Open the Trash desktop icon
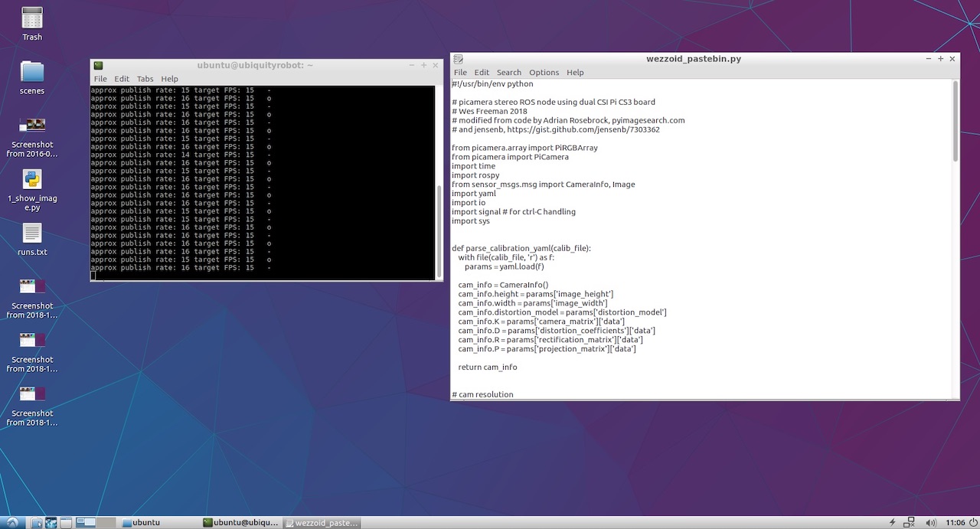The height and width of the screenshot is (529, 980). pos(32,24)
